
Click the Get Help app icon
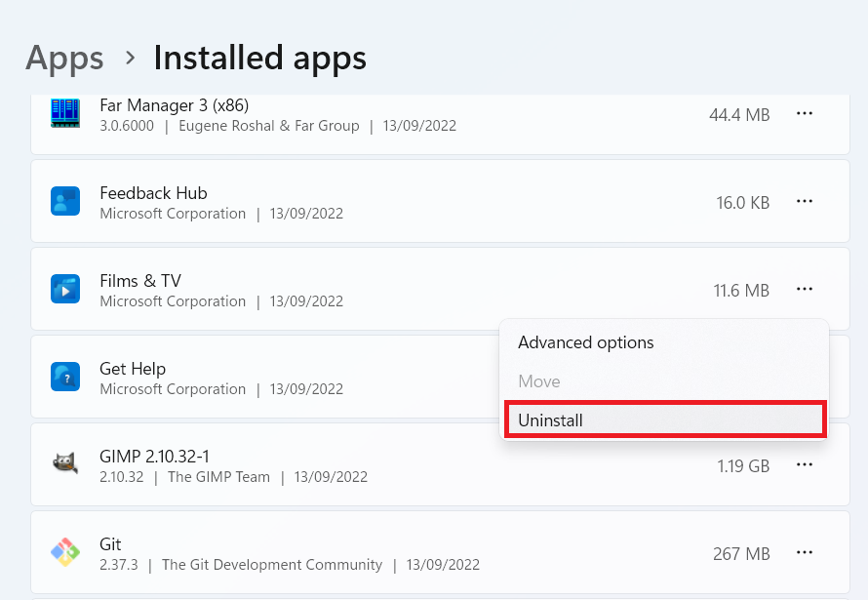pyautogui.click(x=65, y=378)
